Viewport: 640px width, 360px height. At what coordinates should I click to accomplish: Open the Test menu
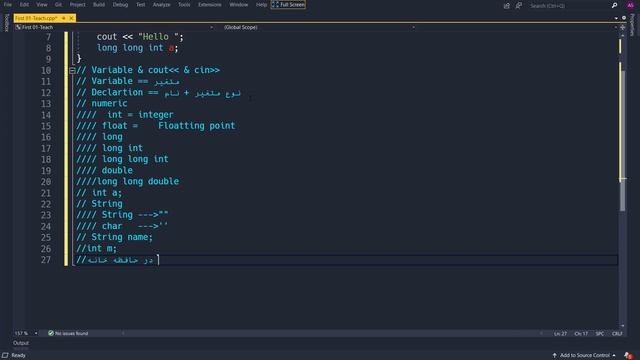point(140,4)
